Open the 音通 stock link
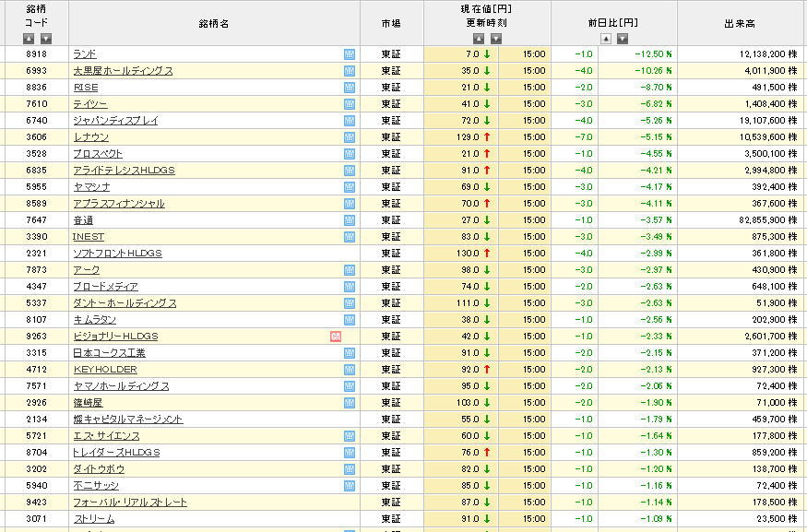The width and height of the screenshot is (807, 532). [83, 220]
